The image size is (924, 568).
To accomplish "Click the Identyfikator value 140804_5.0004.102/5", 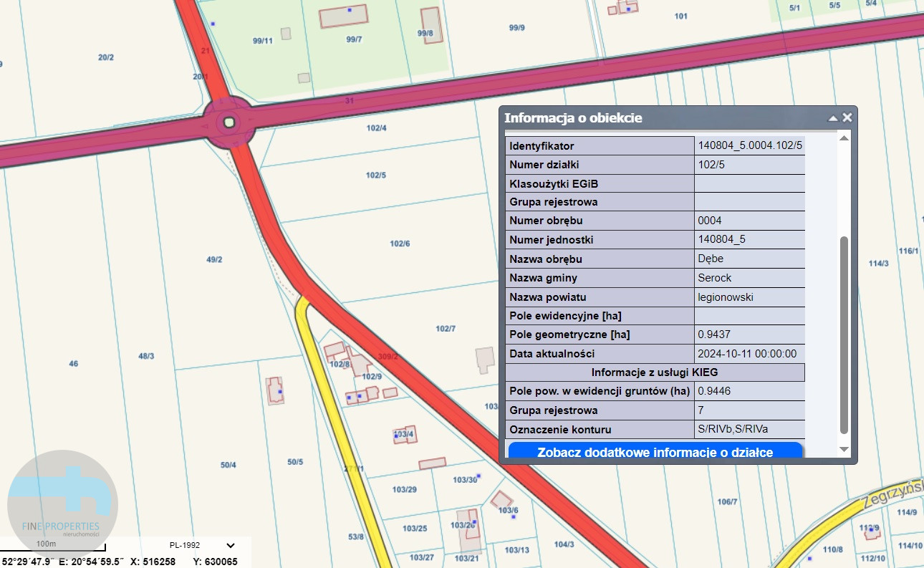I will click(x=749, y=146).
